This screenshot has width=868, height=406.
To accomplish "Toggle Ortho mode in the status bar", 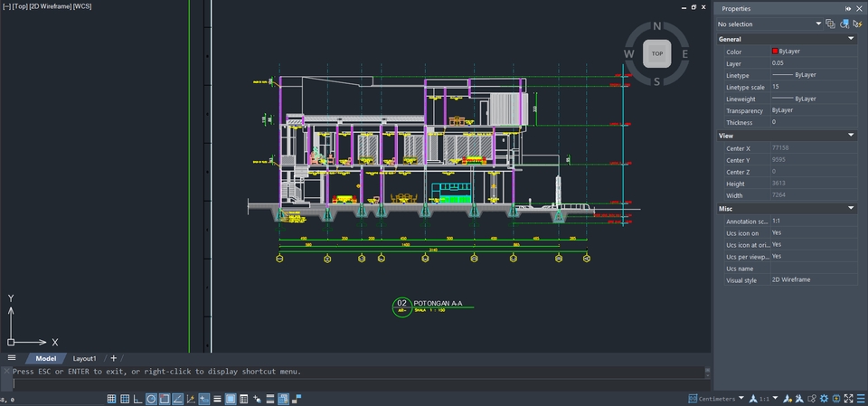I will tap(137, 399).
